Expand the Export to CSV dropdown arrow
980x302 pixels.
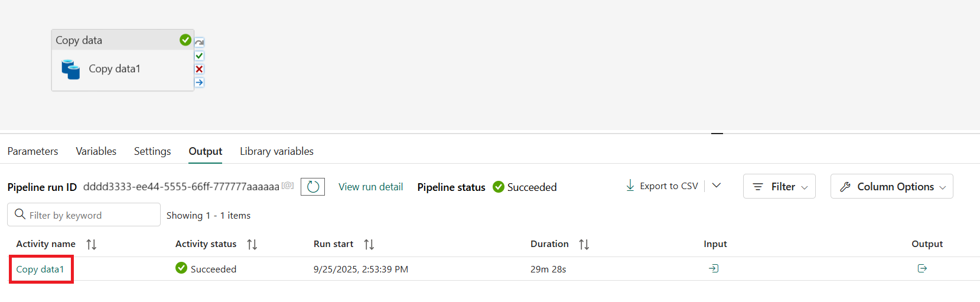717,186
